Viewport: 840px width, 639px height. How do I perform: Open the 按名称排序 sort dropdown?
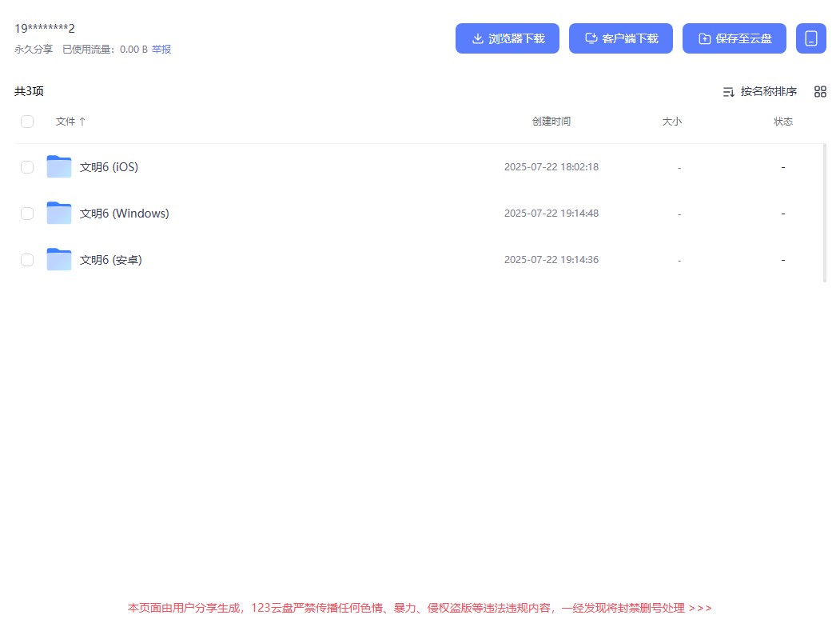click(x=768, y=91)
